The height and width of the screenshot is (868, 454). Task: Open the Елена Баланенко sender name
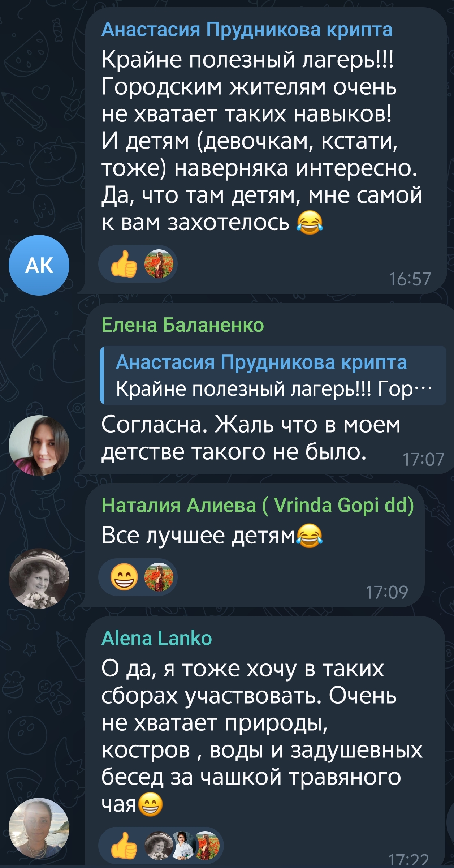tap(183, 325)
